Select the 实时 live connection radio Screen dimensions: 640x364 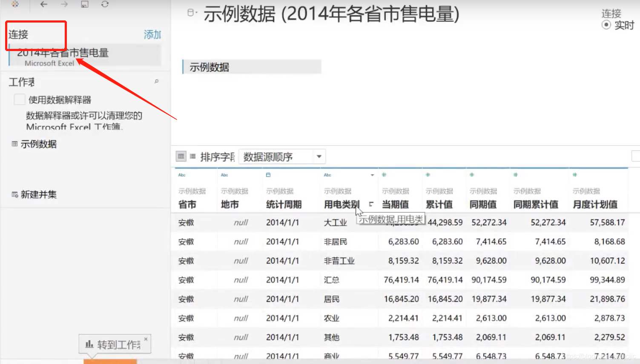606,25
